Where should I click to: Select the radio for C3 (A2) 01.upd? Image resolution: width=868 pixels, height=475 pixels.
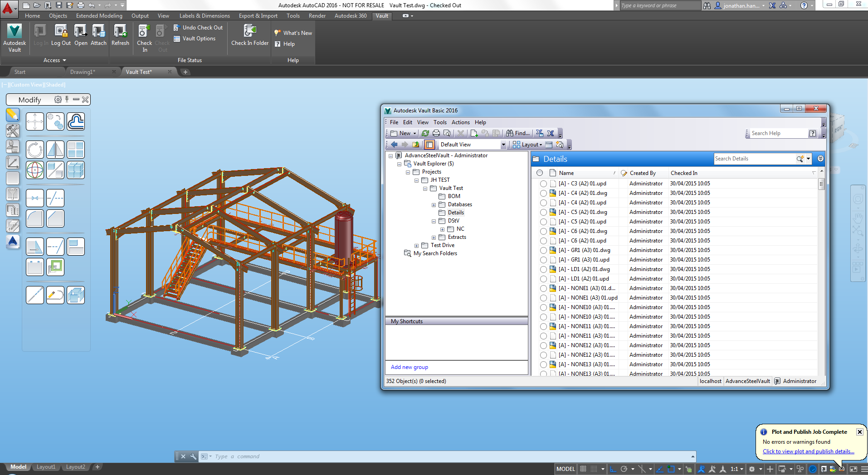[x=543, y=184]
